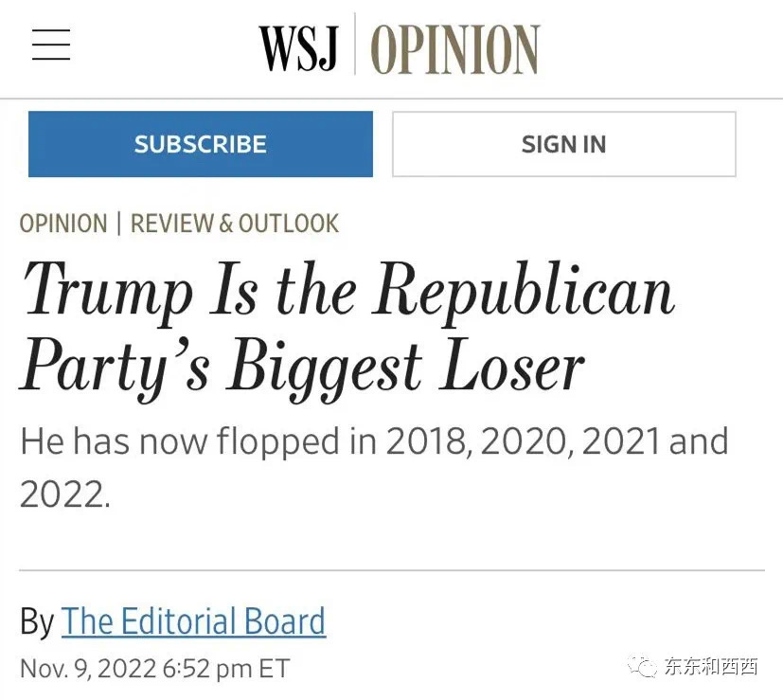Open the hamburger navigation menu

[x=51, y=45]
